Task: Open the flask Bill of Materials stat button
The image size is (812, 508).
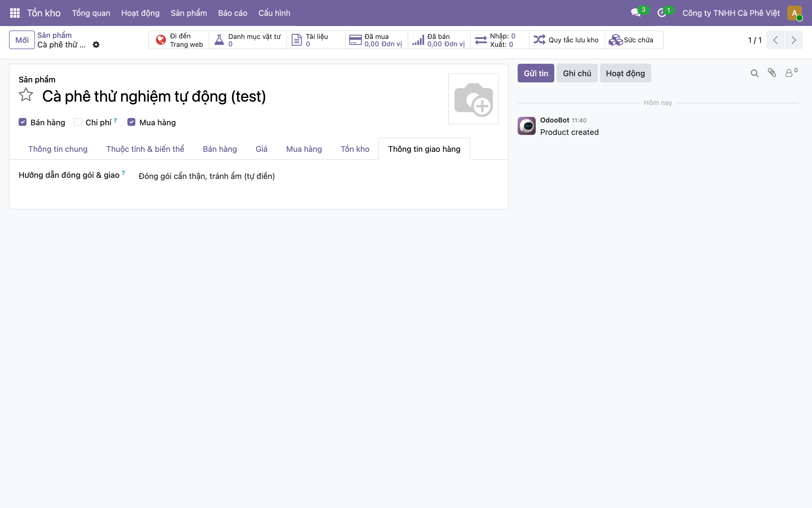Action: coord(248,40)
